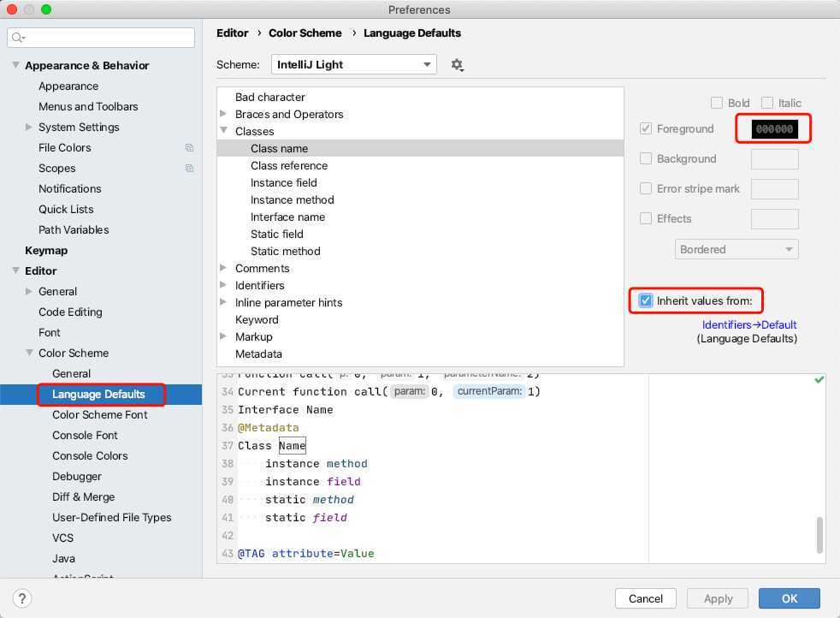Viewport: 840px width, 618px height.
Task: Click the green analysis checkmark in preview
Action: 819,379
